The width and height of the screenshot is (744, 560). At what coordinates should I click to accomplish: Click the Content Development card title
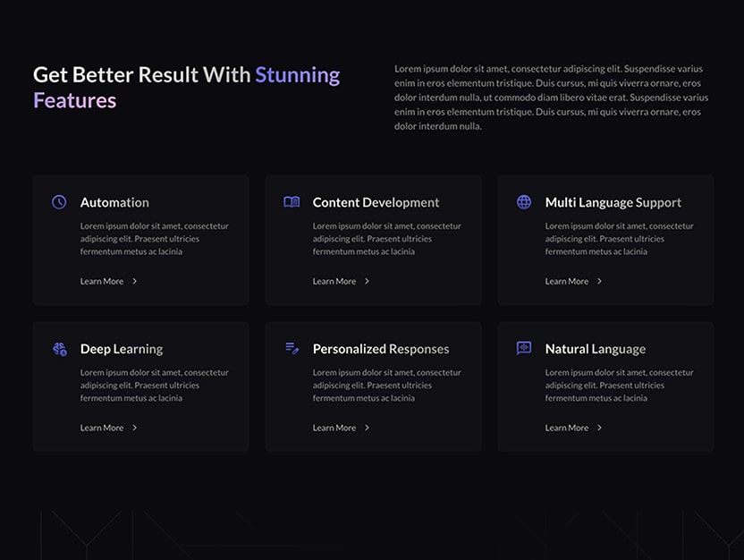[x=375, y=202]
